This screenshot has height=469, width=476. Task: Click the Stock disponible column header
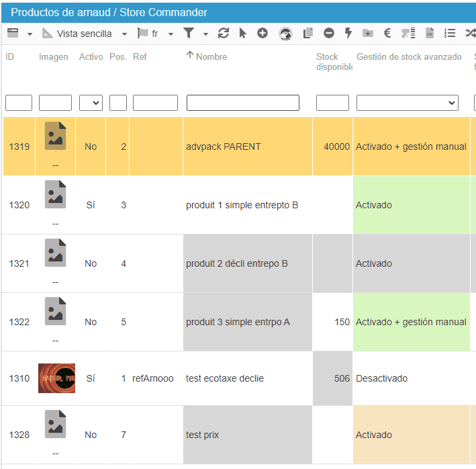tap(332, 61)
